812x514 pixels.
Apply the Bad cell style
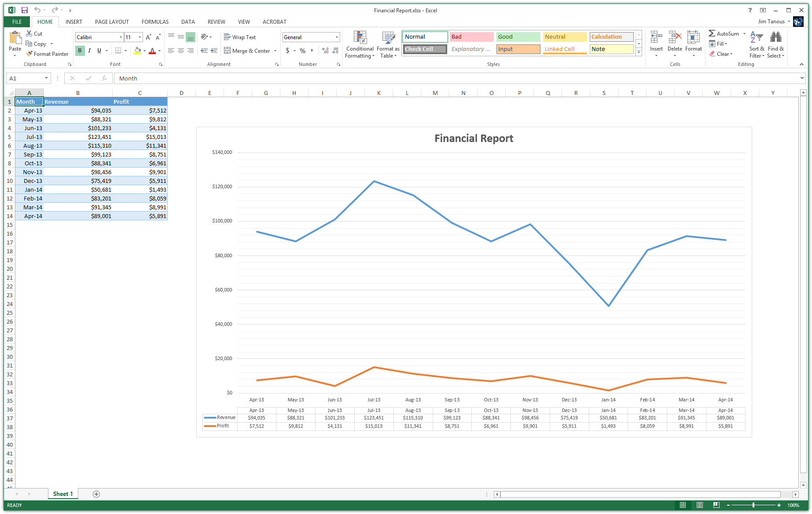pyautogui.click(x=471, y=37)
